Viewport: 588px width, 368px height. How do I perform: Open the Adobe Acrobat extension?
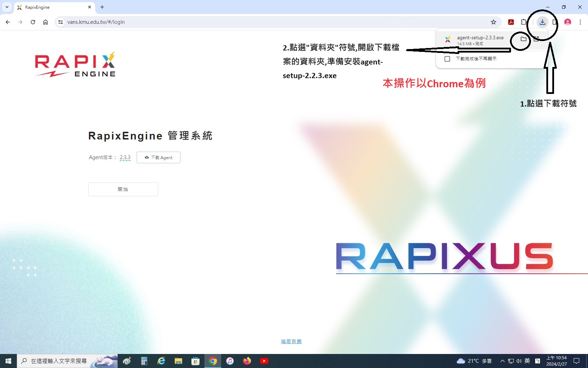(x=511, y=22)
